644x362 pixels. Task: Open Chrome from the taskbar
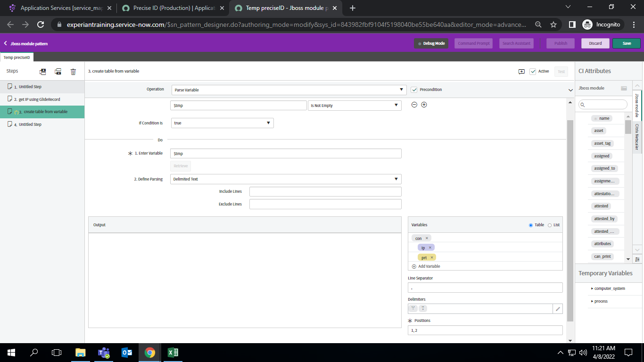[x=150, y=353]
